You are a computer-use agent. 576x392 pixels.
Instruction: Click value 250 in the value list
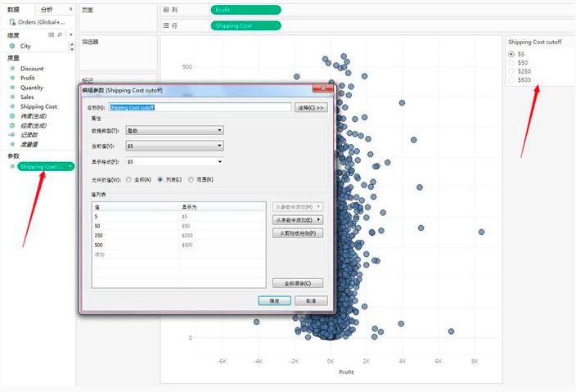click(98, 236)
